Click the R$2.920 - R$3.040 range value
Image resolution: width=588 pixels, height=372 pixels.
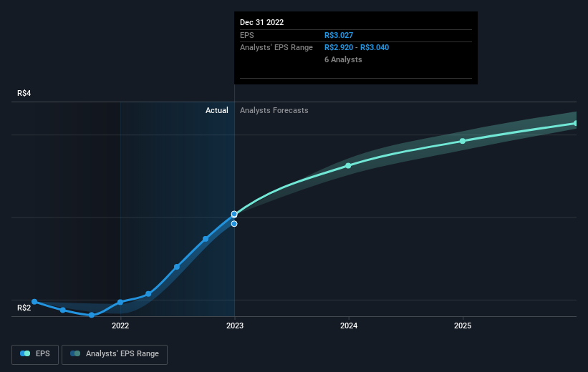click(357, 48)
